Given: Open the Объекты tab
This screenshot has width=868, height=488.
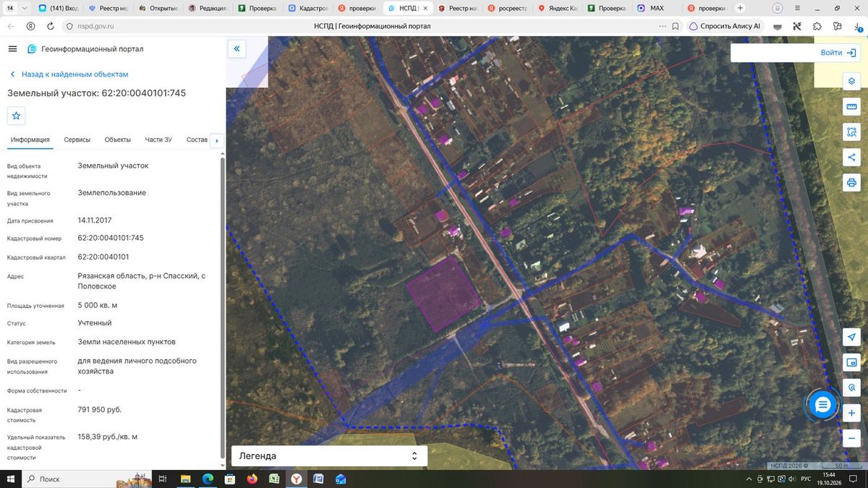Looking at the screenshot, I should 117,140.
